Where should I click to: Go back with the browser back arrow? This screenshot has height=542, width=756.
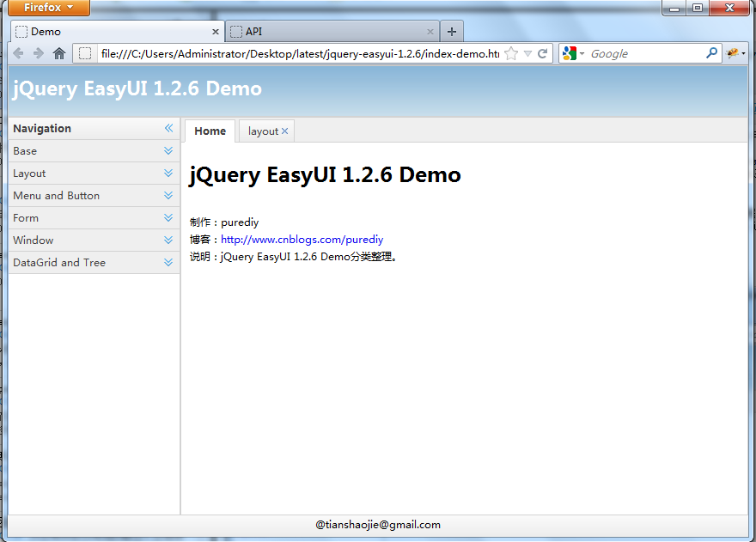pyautogui.click(x=18, y=53)
